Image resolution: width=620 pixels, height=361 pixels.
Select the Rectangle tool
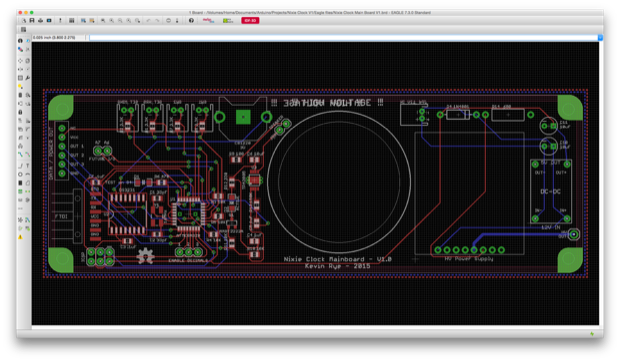point(20,183)
